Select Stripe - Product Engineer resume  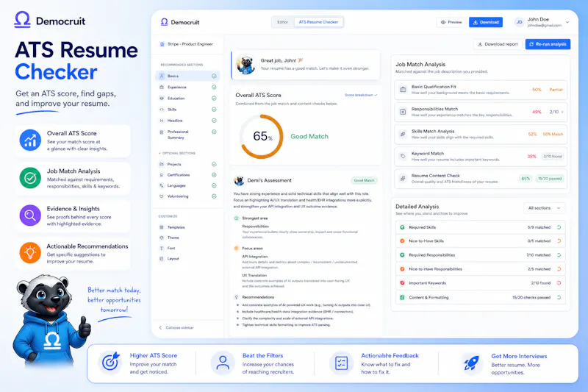(x=187, y=44)
